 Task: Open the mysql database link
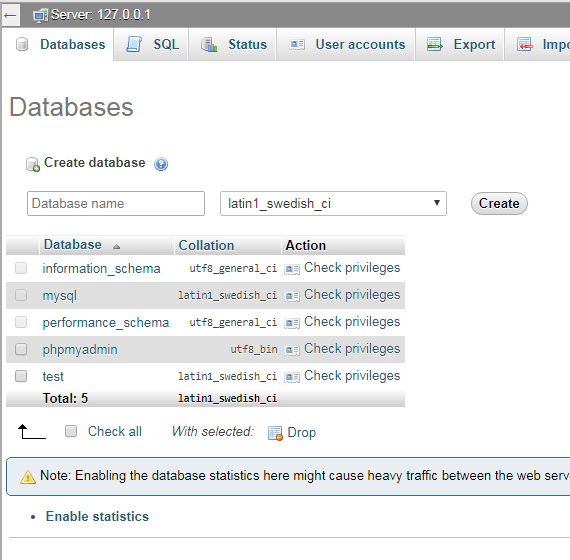[x=60, y=296]
